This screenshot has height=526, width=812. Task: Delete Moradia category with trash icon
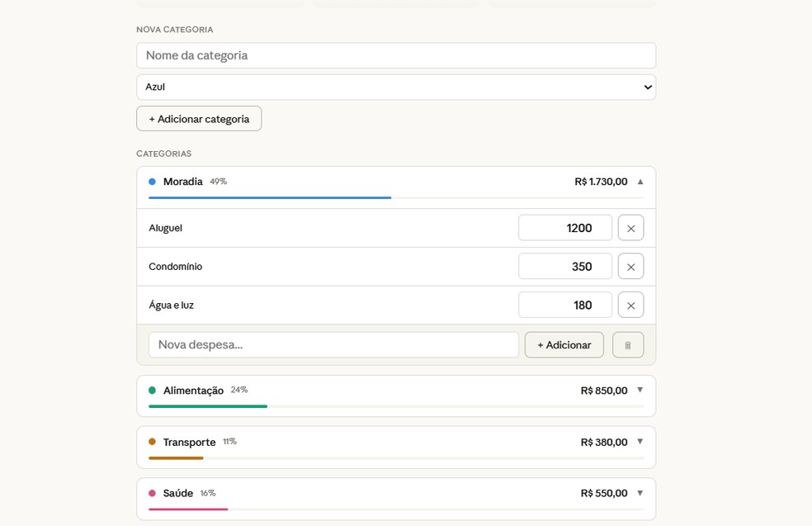coord(627,345)
